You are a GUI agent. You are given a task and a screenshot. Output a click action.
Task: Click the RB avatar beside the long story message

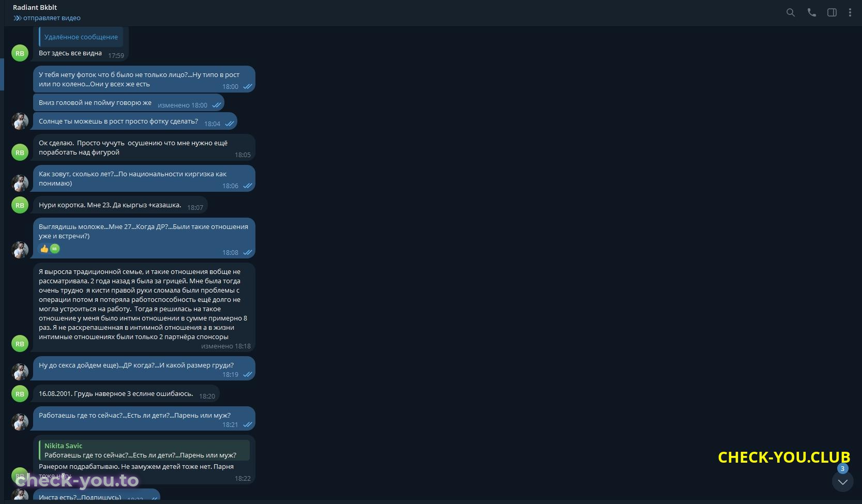[20, 344]
